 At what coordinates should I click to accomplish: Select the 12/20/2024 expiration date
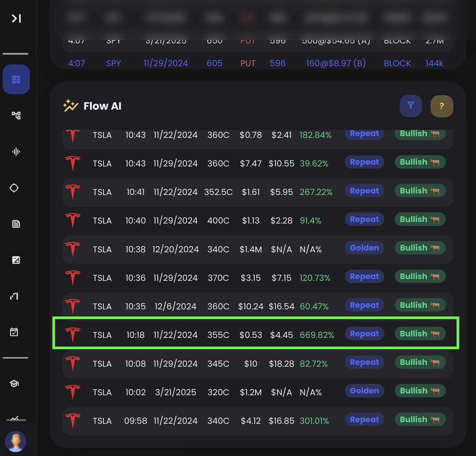175,249
